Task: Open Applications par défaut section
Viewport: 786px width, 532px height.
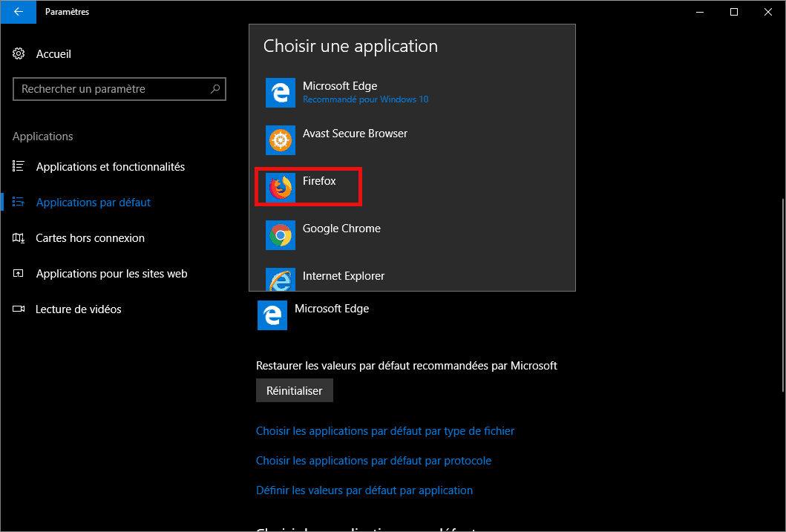Action: [x=93, y=203]
